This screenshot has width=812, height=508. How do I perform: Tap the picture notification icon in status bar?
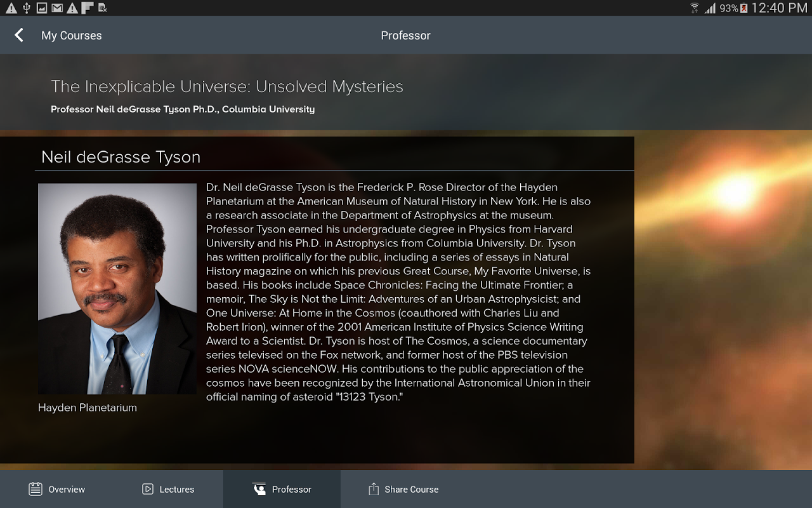(42, 8)
